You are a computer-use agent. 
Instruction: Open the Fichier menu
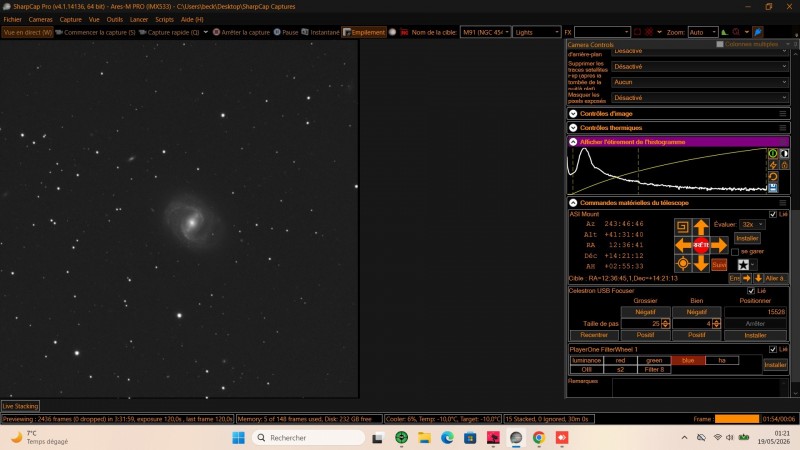click(x=13, y=19)
